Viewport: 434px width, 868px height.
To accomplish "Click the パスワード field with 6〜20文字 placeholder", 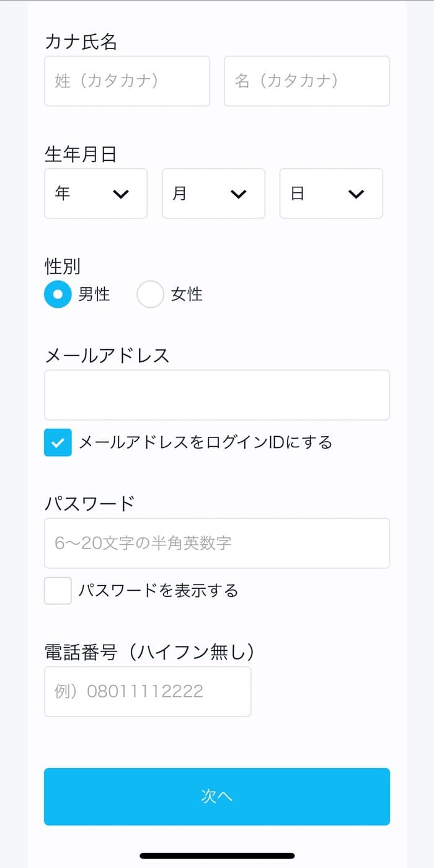I will [217, 544].
